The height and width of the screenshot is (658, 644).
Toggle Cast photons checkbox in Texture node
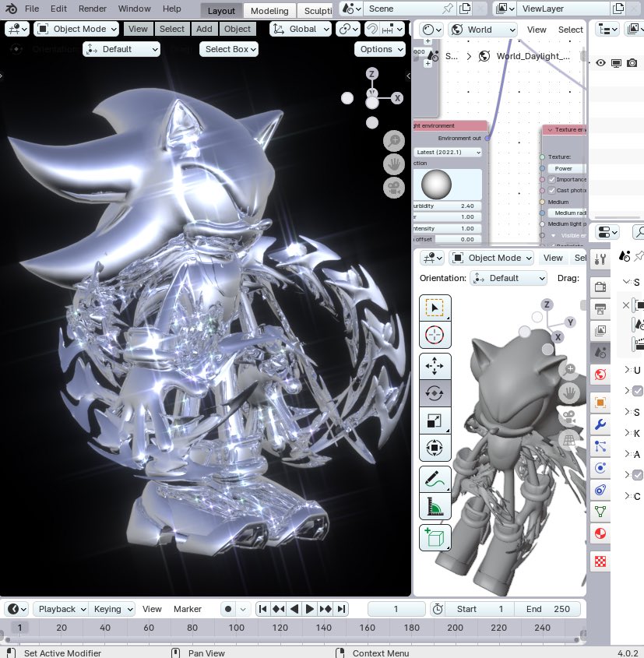click(551, 190)
